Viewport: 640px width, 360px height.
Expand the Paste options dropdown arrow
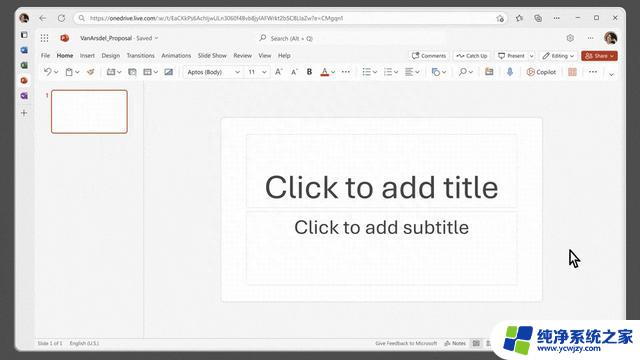click(77, 72)
